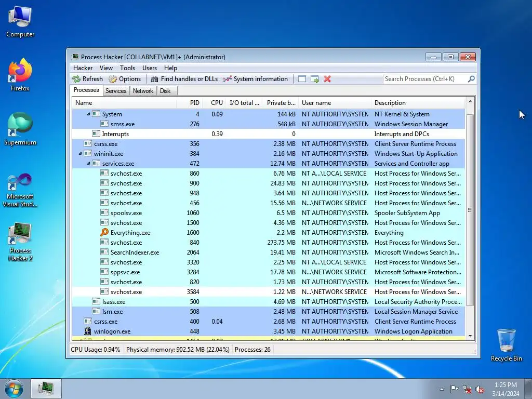Select the smss.exe process row
The height and width of the screenshot is (399, 532).
(269, 124)
